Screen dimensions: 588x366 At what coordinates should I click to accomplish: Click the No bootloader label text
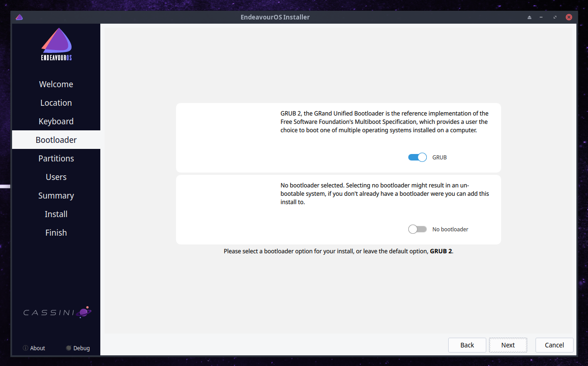click(x=450, y=229)
